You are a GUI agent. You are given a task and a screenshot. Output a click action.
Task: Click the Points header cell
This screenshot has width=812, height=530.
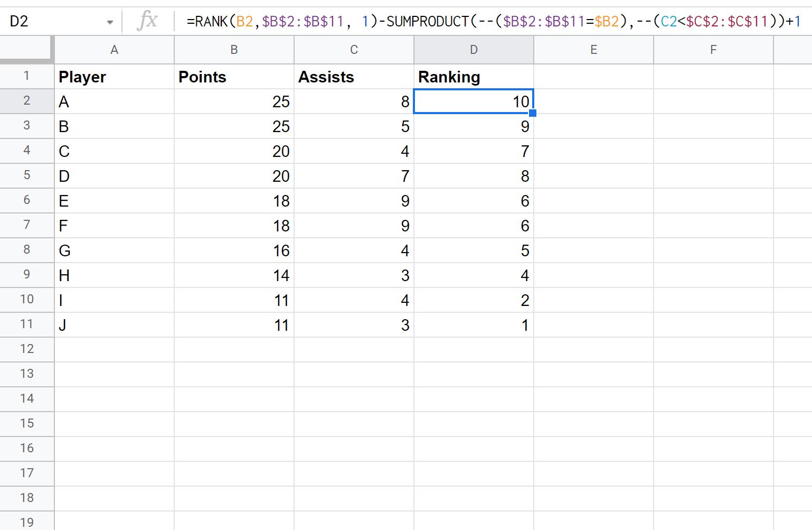pos(234,77)
